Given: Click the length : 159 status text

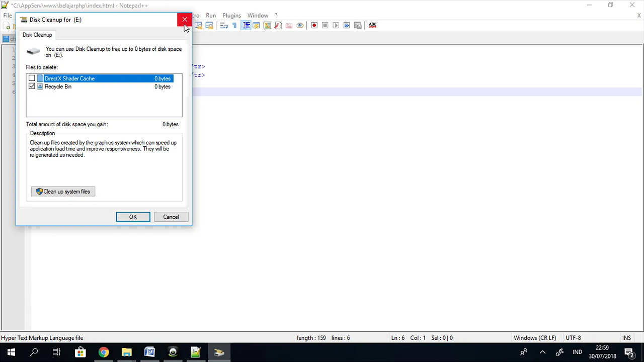Looking at the screenshot, I should click(311, 338).
